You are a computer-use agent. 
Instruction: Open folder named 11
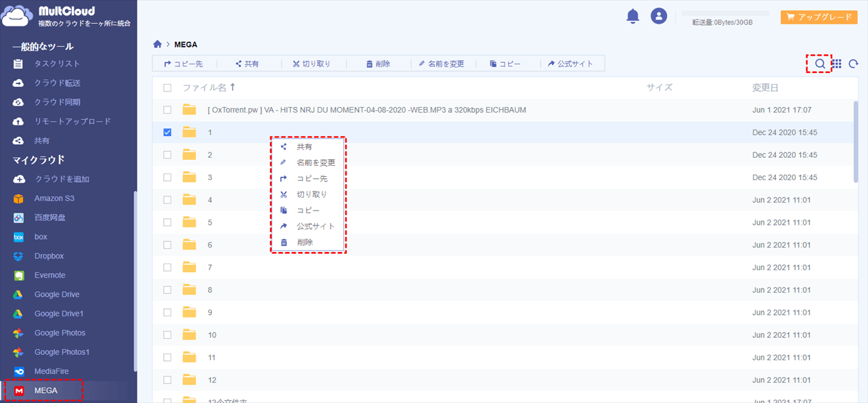212,357
